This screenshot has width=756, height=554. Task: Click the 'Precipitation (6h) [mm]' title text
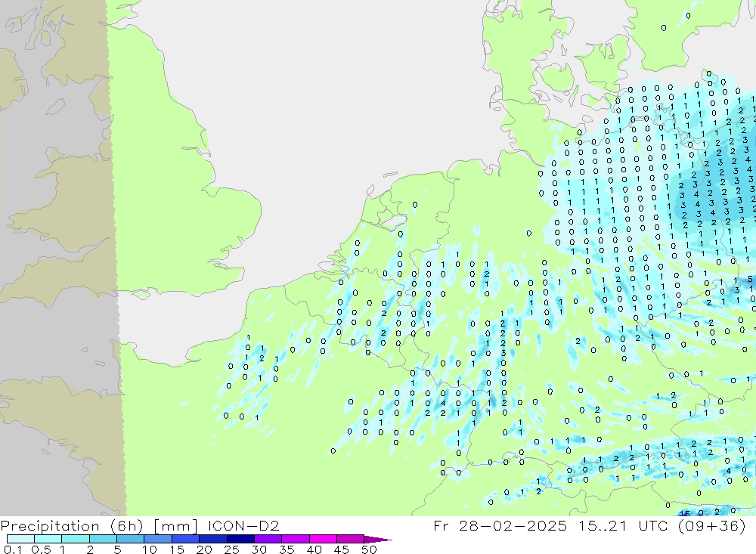tap(99, 526)
